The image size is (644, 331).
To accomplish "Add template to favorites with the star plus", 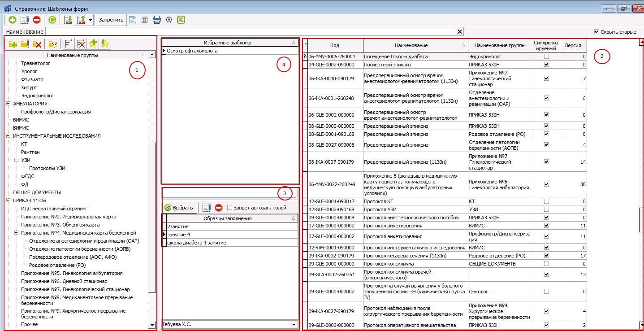I will coord(93,44).
